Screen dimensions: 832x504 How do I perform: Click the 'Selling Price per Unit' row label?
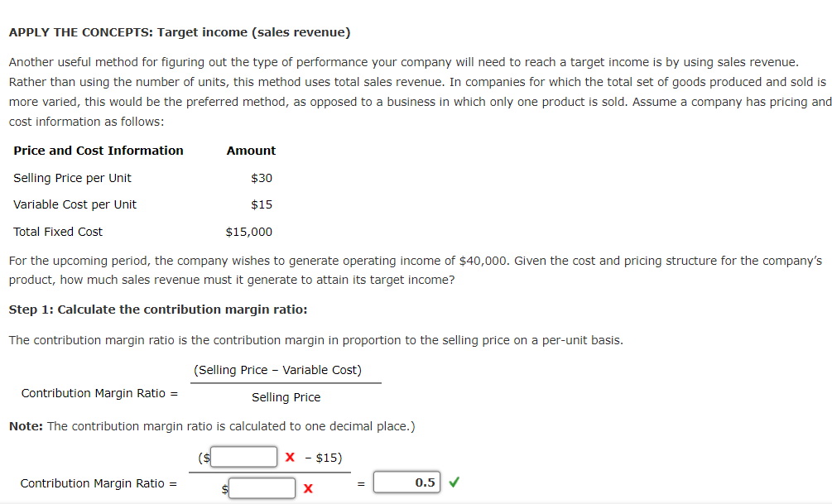click(72, 178)
